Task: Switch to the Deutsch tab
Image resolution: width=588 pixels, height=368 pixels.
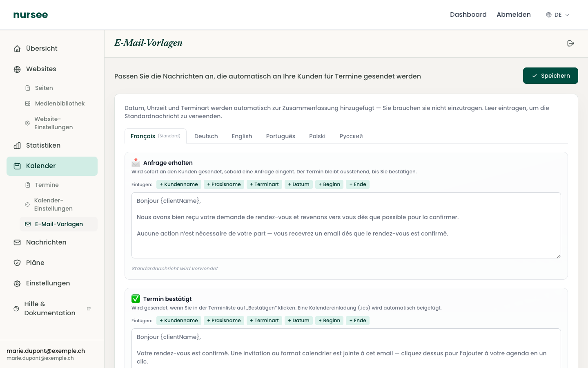Action: point(206,136)
